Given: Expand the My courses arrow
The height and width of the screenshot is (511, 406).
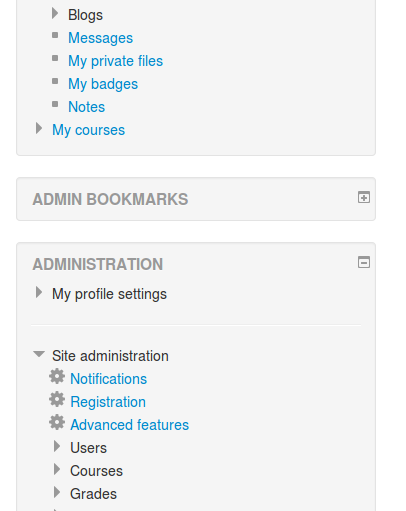Looking at the screenshot, I should tap(39, 128).
